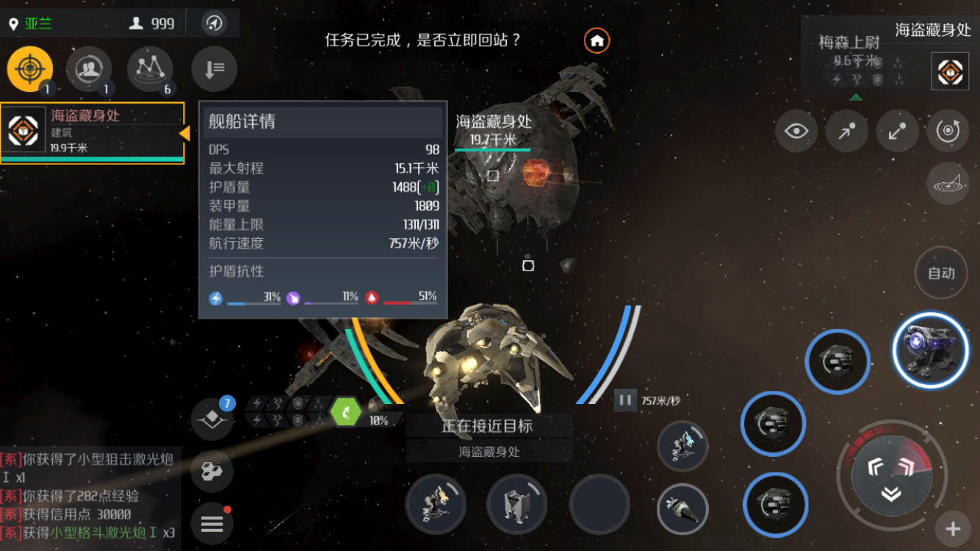This screenshot has height=551, width=980.
Task: Collapse the ship details arrow on target card
Action: [184, 133]
